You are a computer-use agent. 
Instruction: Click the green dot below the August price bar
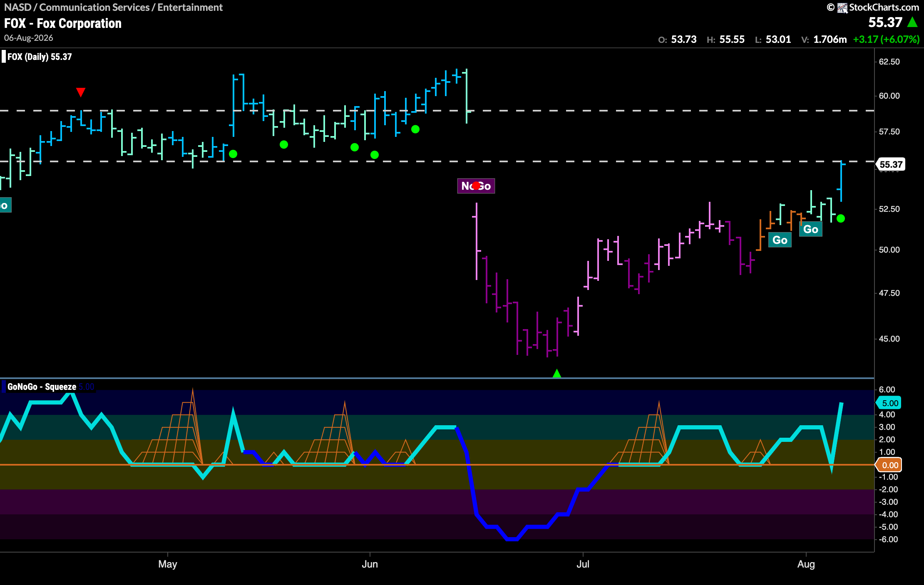tap(841, 218)
